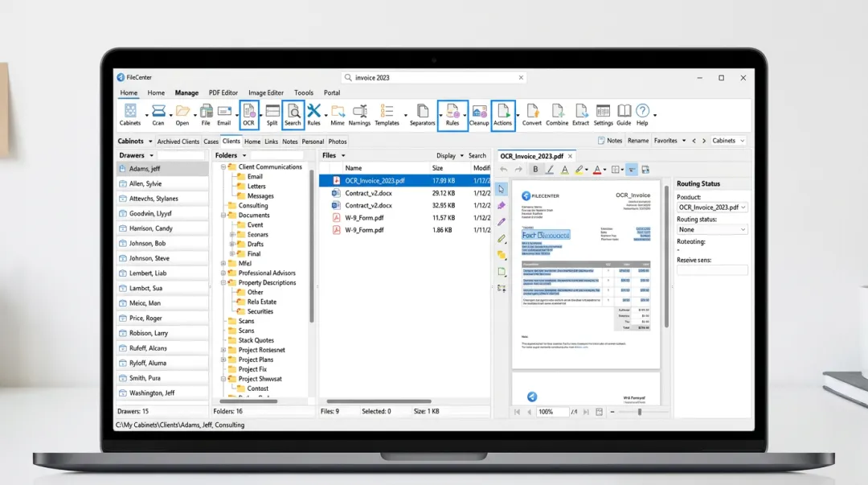868x485 pixels.
Task: Jump to first page in preview
Action: 517,412
